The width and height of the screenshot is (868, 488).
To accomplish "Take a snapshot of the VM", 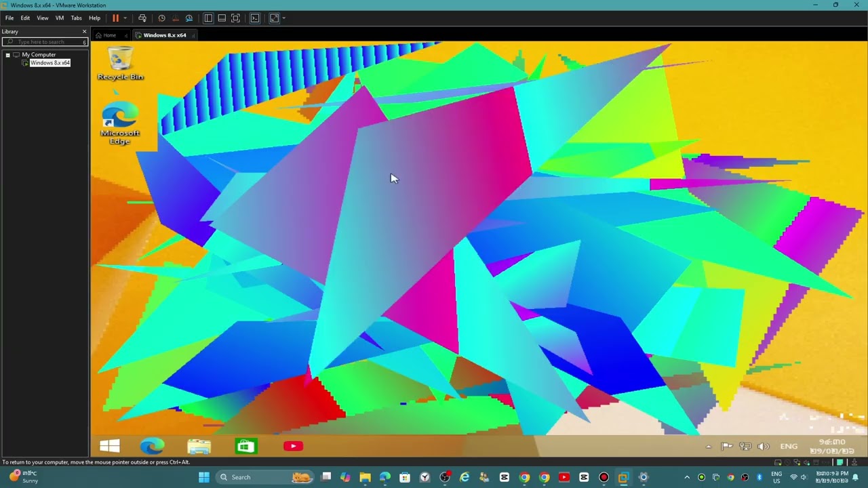I will tap(161, 18).
